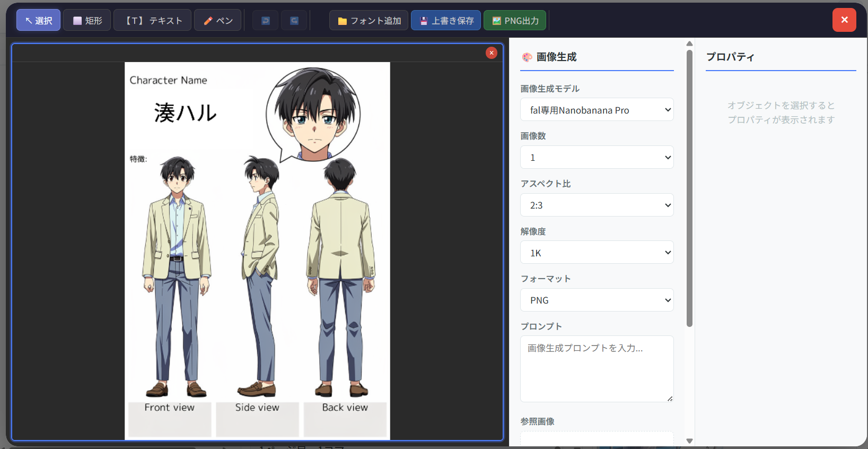The width and height of the screenshot is (868, 449).
Task: Click the 画像生成 palette icon
Action: click(x=527, y=57)
